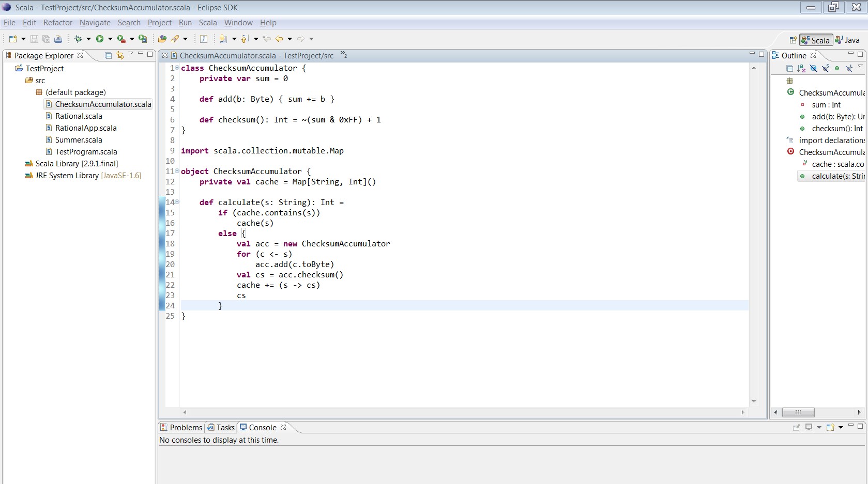Click the Open Type icon

(x=162, y=39)
